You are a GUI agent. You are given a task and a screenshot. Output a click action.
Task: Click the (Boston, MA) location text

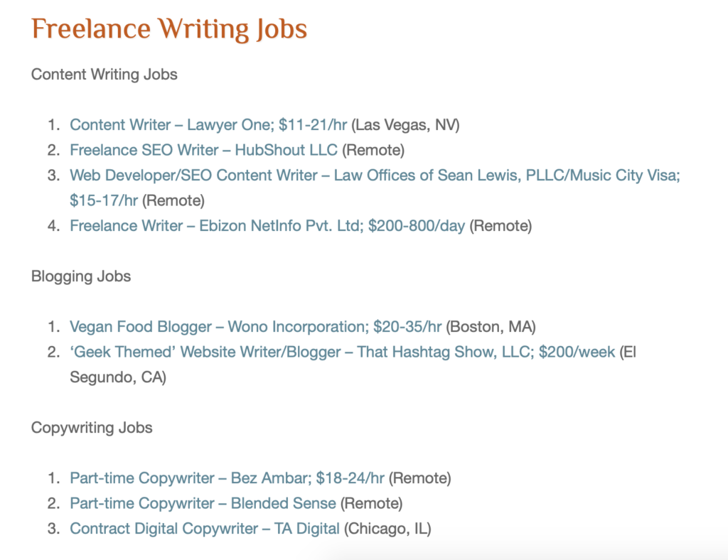click(x=491, y=327)
